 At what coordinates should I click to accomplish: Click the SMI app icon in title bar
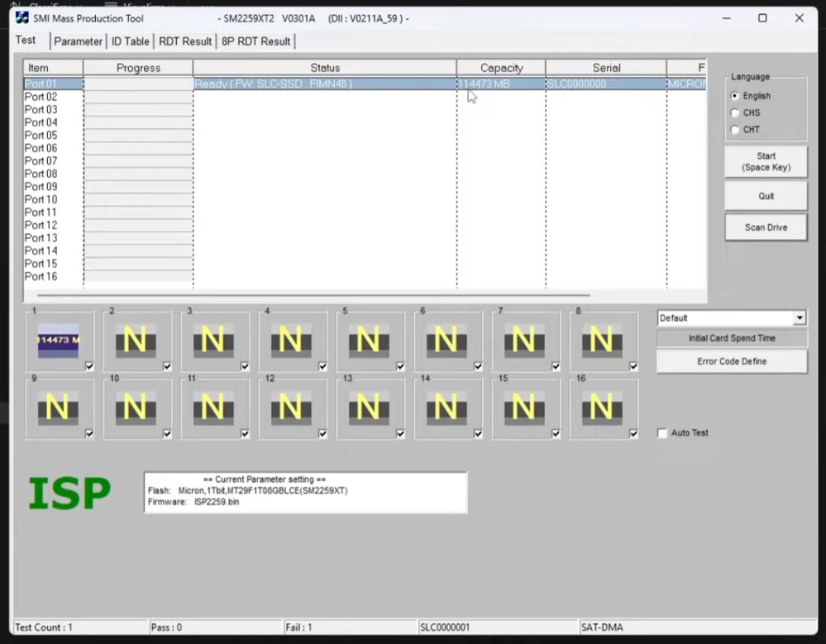(x=22, y=18)
